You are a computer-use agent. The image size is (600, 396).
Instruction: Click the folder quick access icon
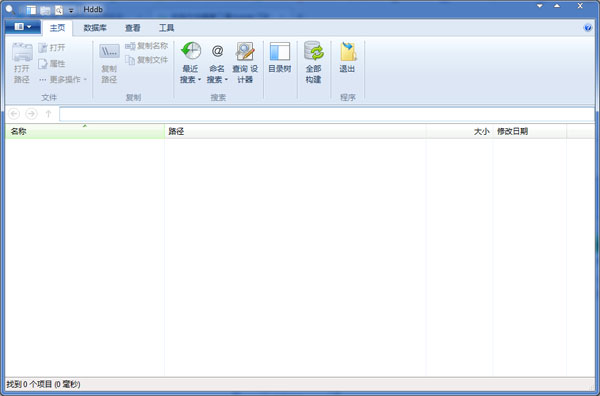click(45, 10)
